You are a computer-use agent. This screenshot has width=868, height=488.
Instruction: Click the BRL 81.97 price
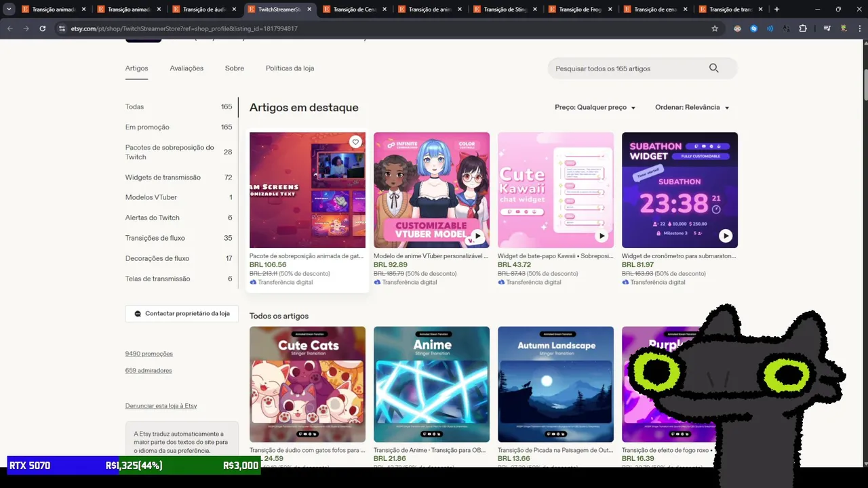tap(638, 265)
